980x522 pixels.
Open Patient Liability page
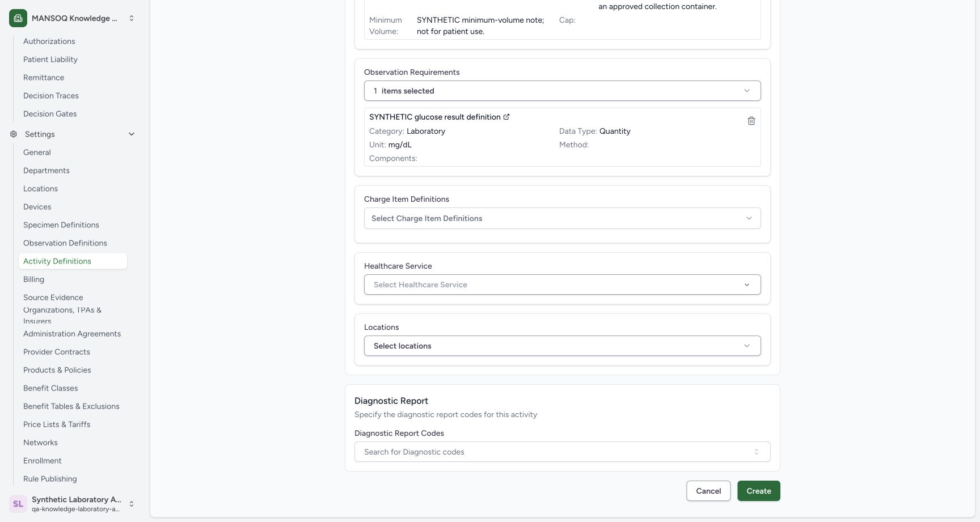pyautogui.click(x=50, y=60)
